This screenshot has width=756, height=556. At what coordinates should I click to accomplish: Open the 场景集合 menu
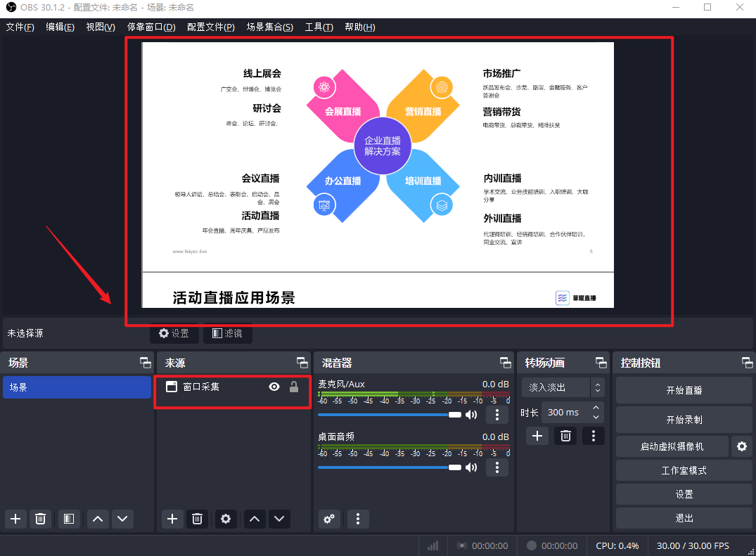coord(269,27)
